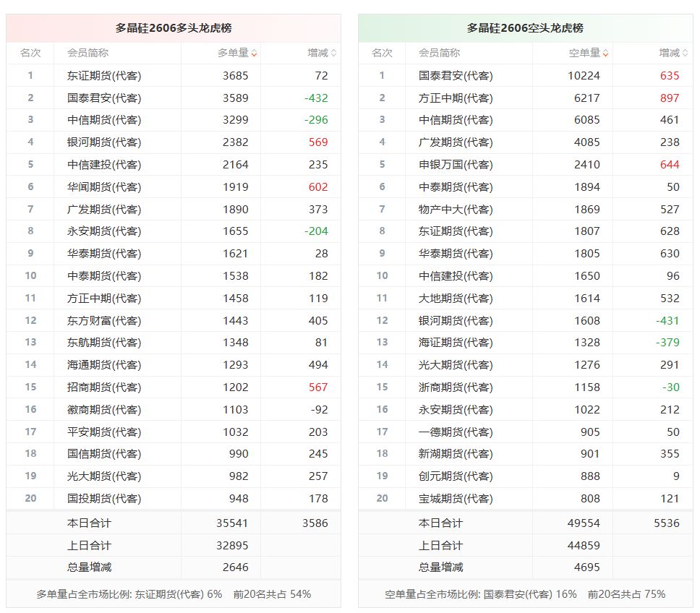700x613 pixels.
Task: Click red change value 569
Action: 318,142
